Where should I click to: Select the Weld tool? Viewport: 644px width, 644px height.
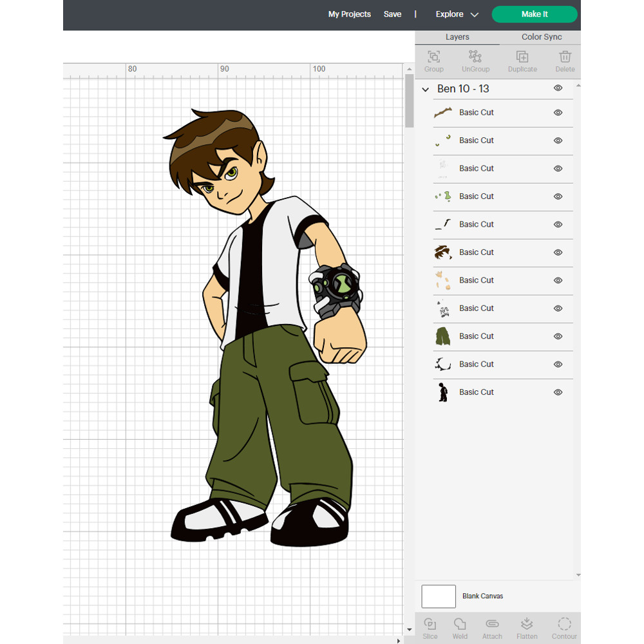[x=460, y=626]
